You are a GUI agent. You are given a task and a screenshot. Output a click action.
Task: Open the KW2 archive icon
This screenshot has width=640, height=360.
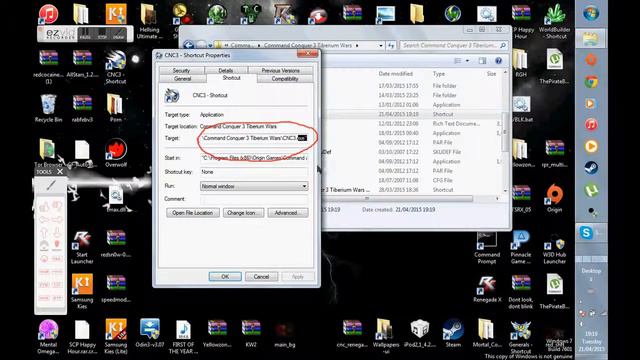[251, 333]
